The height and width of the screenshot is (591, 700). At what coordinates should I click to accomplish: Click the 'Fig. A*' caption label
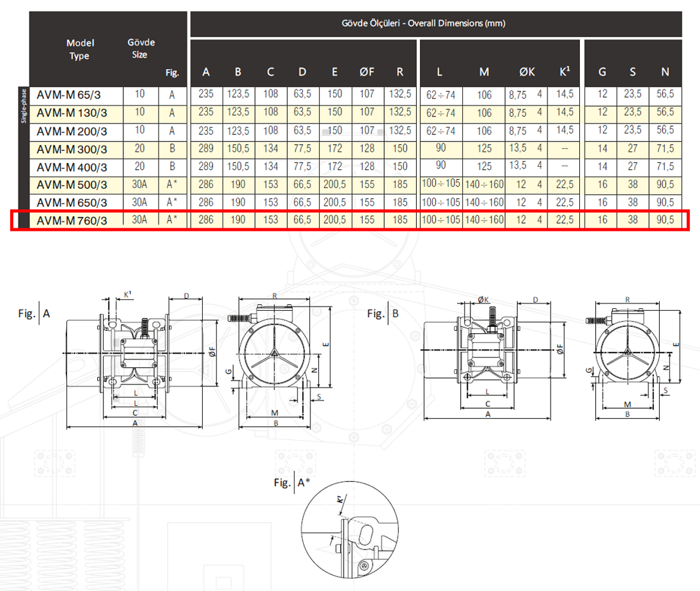(x=292, y=482)
